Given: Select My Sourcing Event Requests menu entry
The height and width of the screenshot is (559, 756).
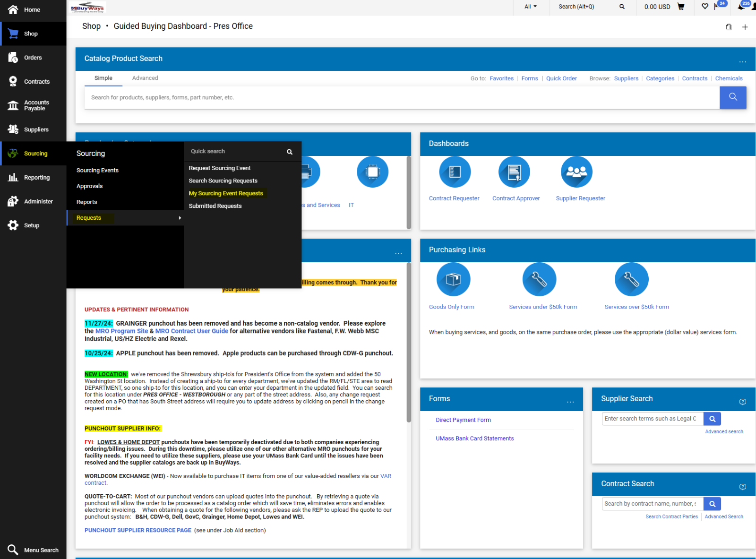Looking at the screenshot, I should 226,193.
